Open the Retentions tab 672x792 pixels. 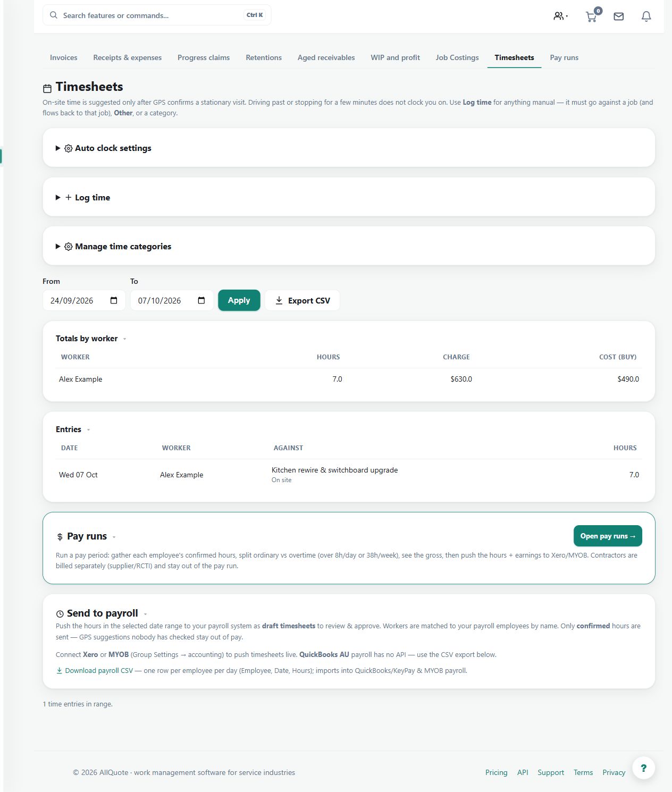click(264, 57)
